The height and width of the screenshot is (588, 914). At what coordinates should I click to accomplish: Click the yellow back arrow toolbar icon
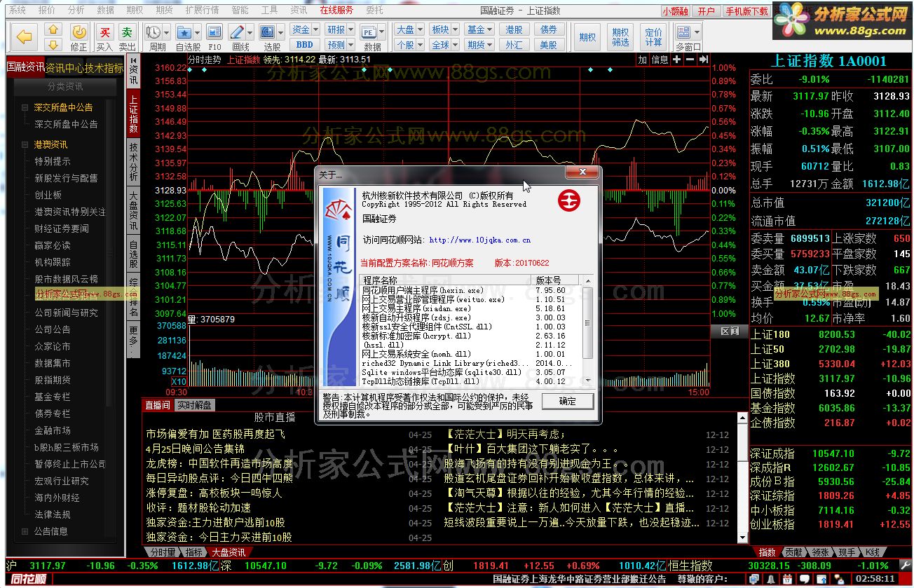pos(25,36)
